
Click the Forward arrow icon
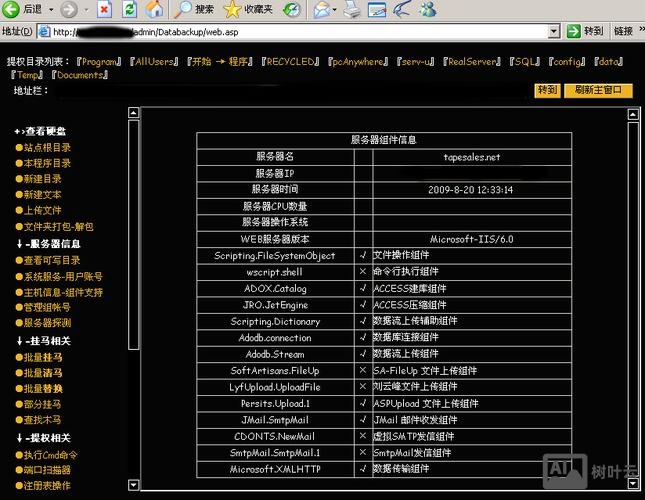coord(69,9)
